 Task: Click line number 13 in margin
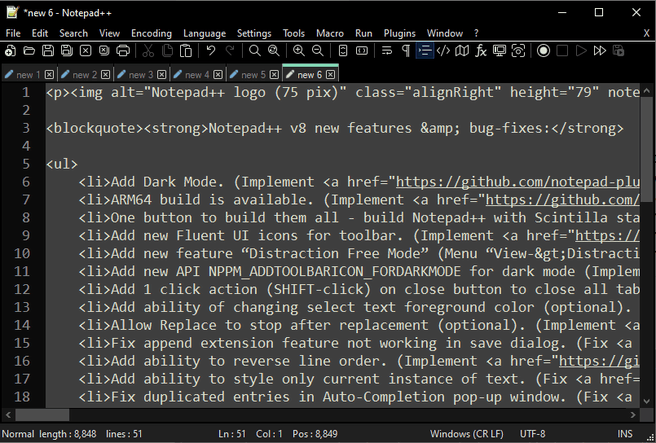(22, 307)
